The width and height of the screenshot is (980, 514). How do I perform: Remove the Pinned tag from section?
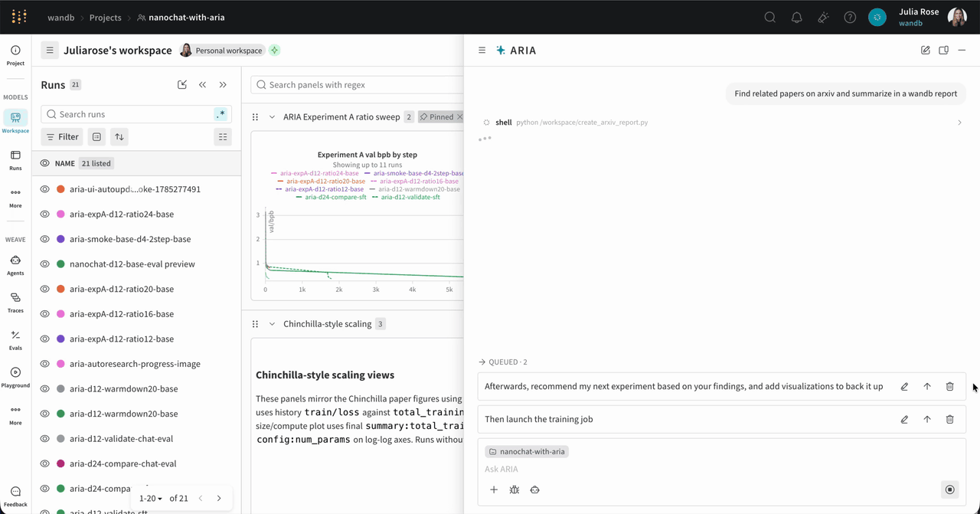coord(459,117)
